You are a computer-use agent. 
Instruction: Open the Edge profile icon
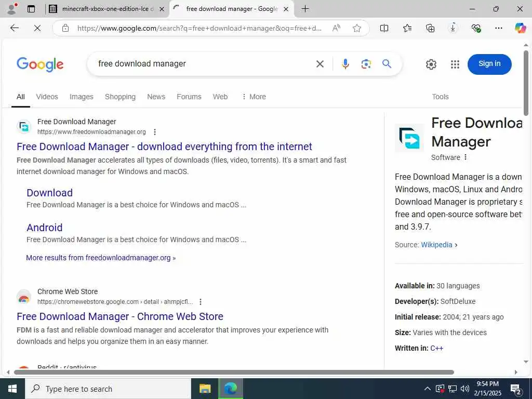point(12,9)
